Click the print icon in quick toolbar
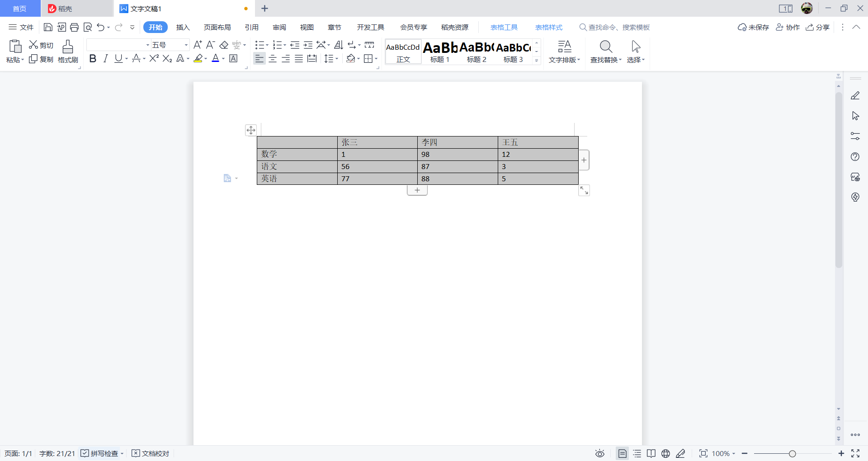The height and width of the screenshot is (461, 868). click(x=75, y=28)
